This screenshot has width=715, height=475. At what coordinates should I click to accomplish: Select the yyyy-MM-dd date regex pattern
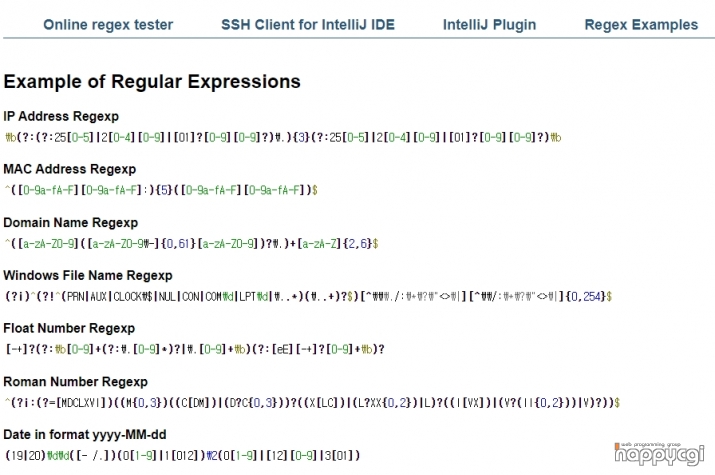[x=182, y=455]
